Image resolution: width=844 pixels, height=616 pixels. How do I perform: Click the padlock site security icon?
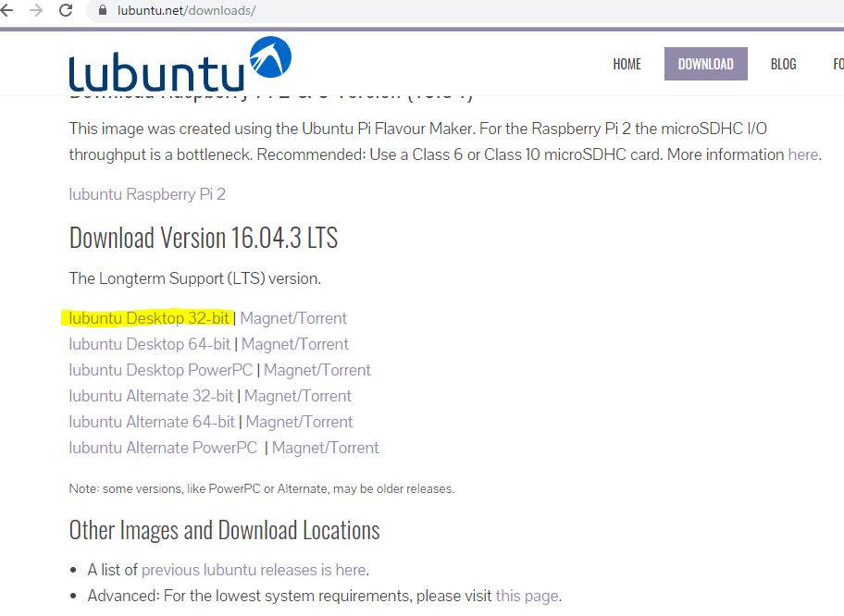pyautogui.click(x=103, y=10)
